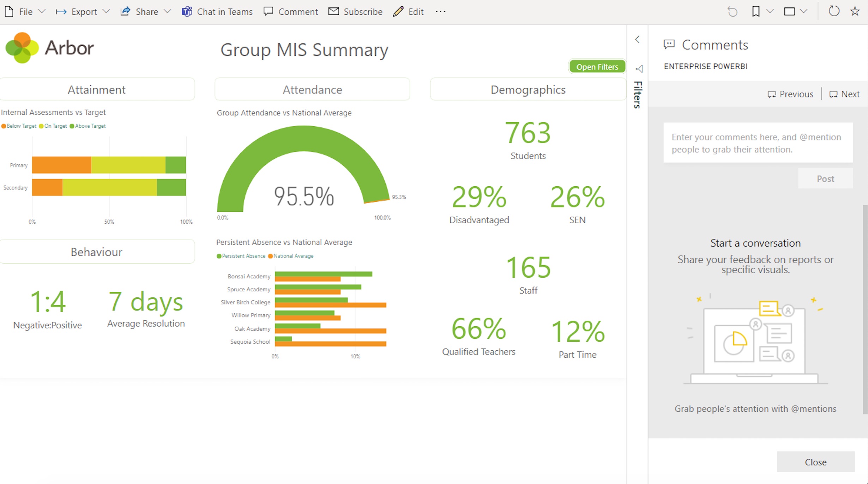Image resolution: width=868 pixels, height=484 pixels.
Task: Click the Open Filters button
Action: pyautogui.click(x=597, y=66)
